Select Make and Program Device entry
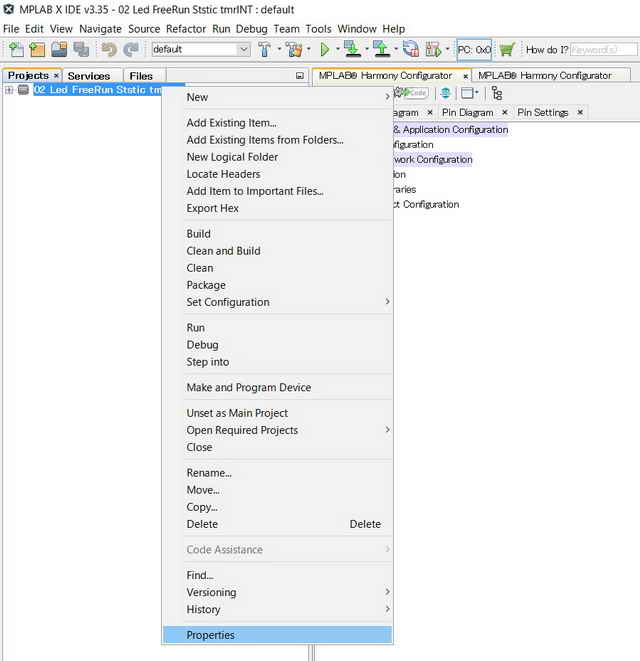The image size is (640, 661). (278, 387)
